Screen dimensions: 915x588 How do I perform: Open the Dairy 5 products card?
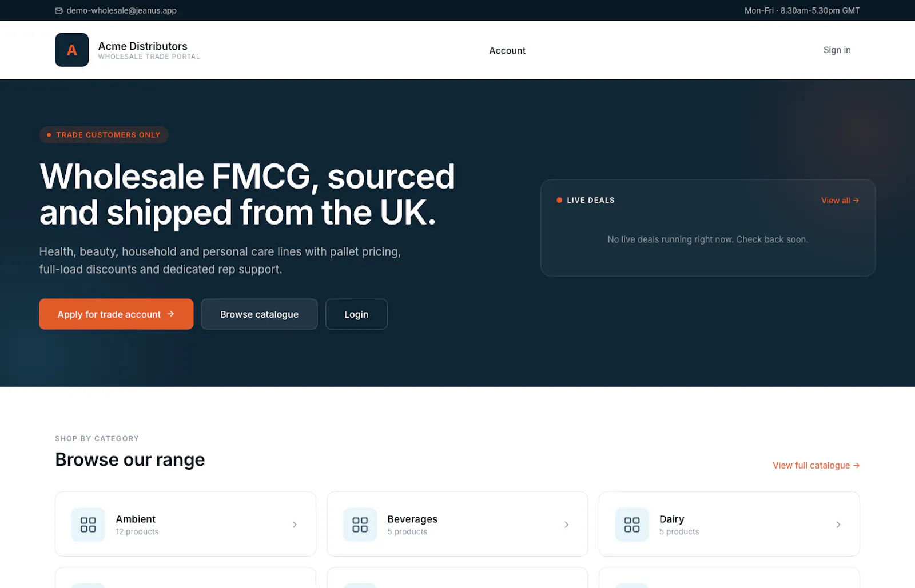pyautogui.click(x=729, y=524)
